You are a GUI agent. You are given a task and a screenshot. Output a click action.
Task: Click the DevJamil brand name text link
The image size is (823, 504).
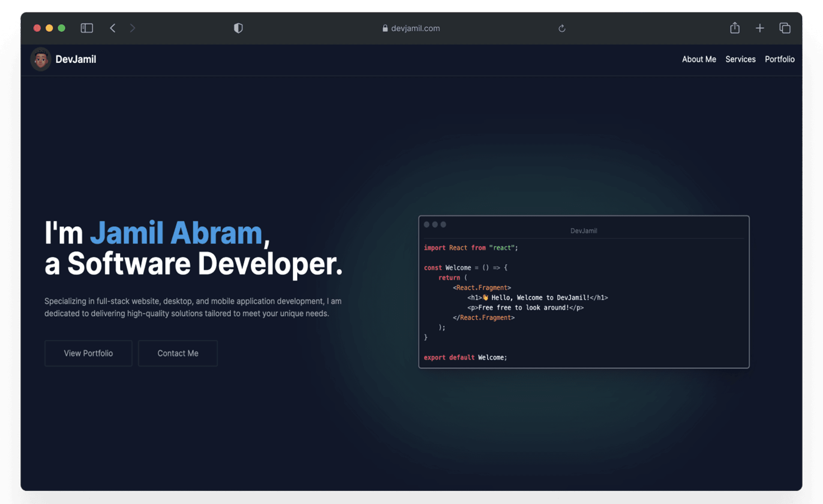[76, 58]
